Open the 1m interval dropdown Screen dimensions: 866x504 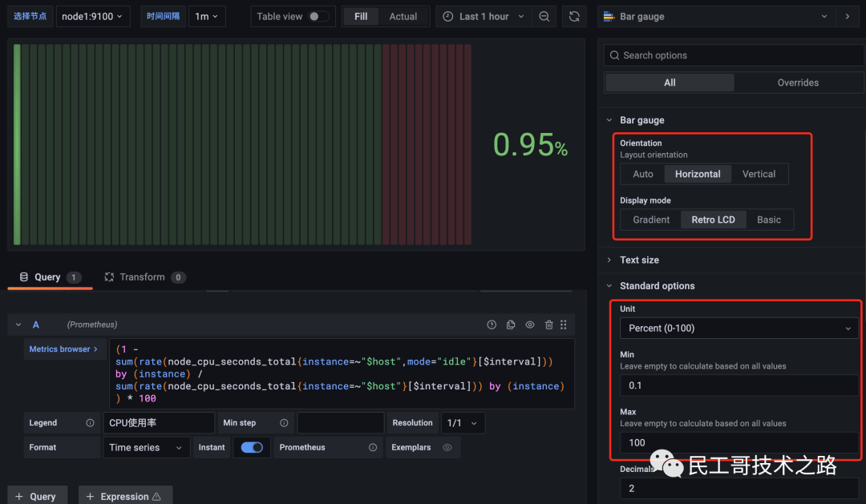coord(207,17)
